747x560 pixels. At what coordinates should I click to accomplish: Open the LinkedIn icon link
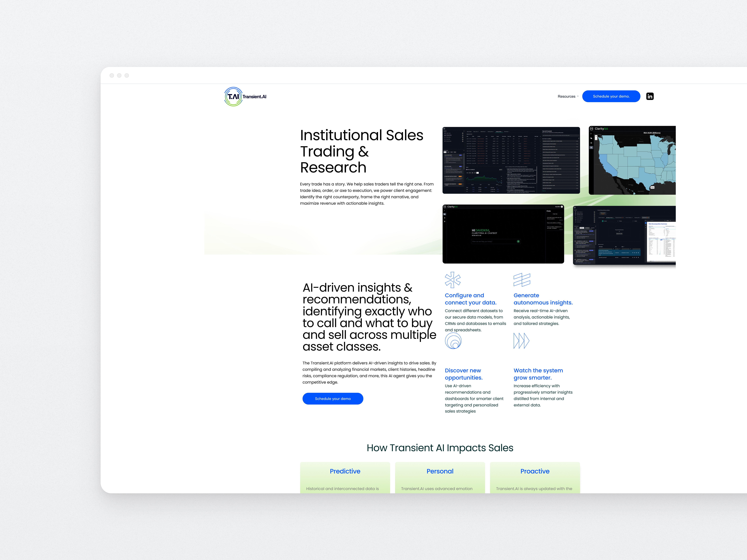(650, 97)
